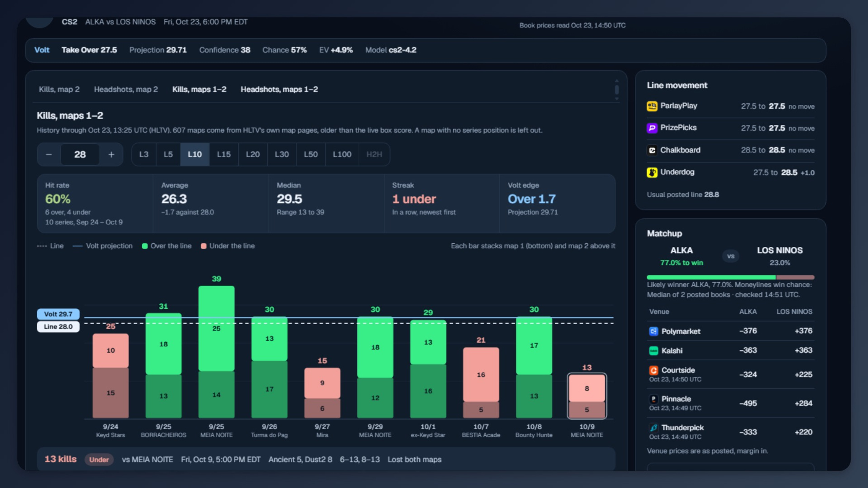This screenshot has width=868, height=488.
Task: Select the highlighted 10/9 MEIA NOITE bar
Action: (587, 396)
